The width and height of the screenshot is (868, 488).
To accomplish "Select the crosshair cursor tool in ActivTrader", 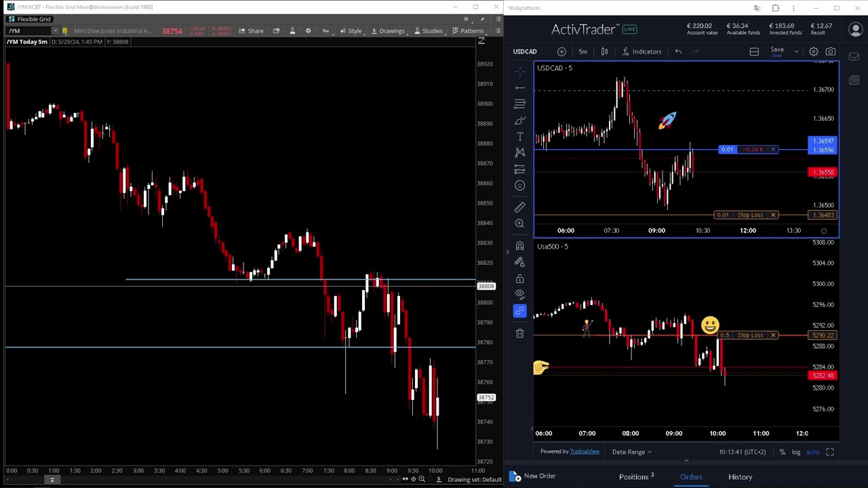I will 519,71.
